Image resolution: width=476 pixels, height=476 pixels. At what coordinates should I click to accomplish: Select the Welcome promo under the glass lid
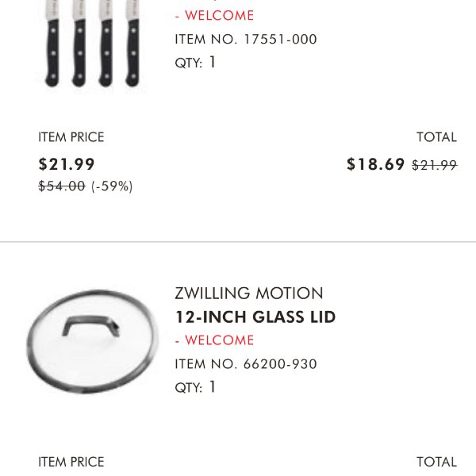[214, 340]
